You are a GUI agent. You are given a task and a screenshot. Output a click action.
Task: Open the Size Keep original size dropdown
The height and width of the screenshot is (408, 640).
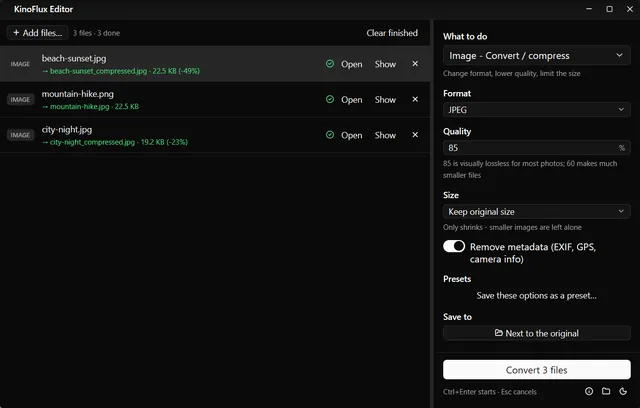click(x=536, y=211)
